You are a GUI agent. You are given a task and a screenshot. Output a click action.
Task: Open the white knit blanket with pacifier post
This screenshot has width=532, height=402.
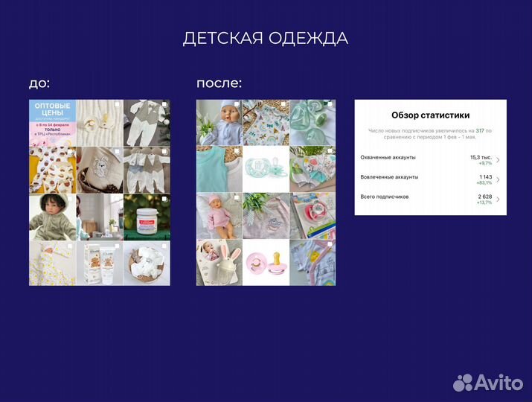(100, 123)
